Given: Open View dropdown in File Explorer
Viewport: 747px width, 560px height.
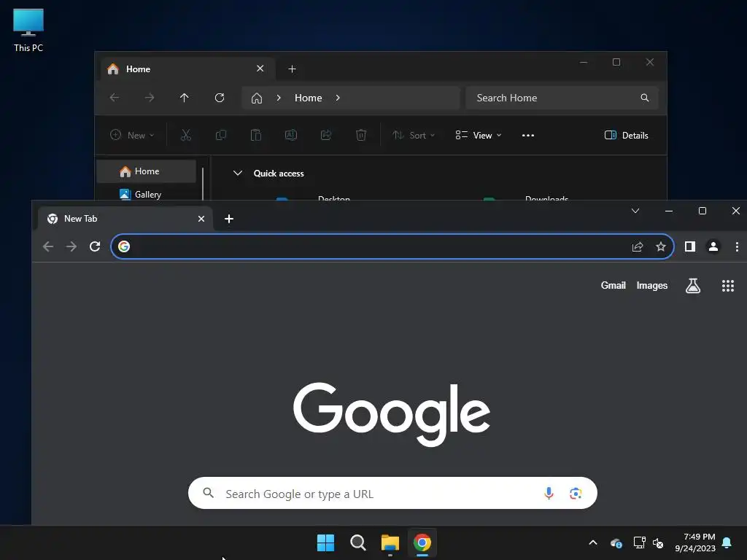Looking at the screenshot, I should click(479, 135).
